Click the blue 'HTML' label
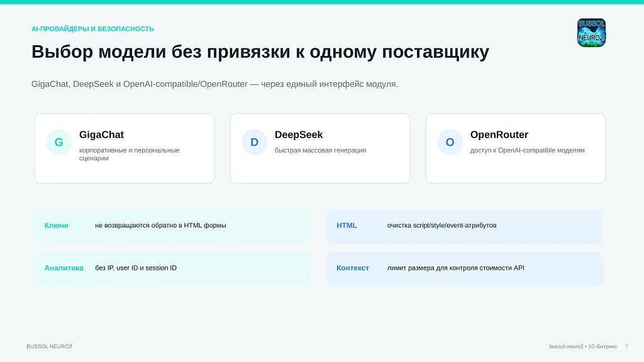Image resolution: width=644 pixels, height=362 pixels. coord(347,226)
